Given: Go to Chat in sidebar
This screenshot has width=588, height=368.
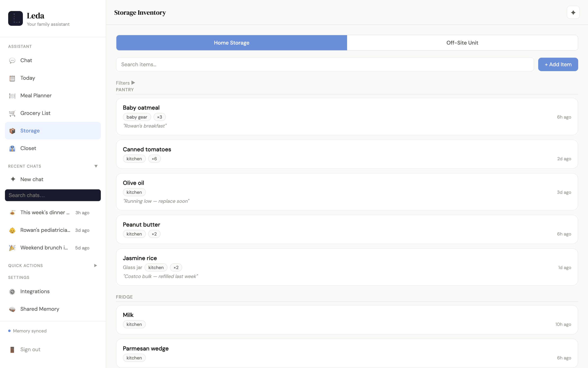Looking at the screenshot, I should [x=53, y=60].
